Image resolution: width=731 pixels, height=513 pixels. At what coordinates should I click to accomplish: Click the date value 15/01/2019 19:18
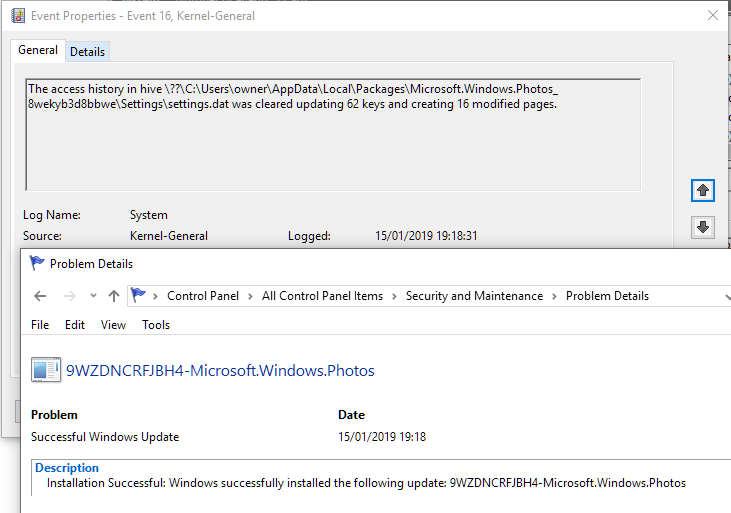point(382,437)
